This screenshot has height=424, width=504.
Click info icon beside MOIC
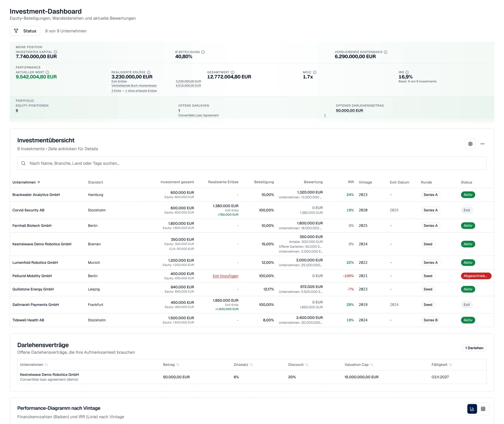pyautogui.click(x=315, y=72)
